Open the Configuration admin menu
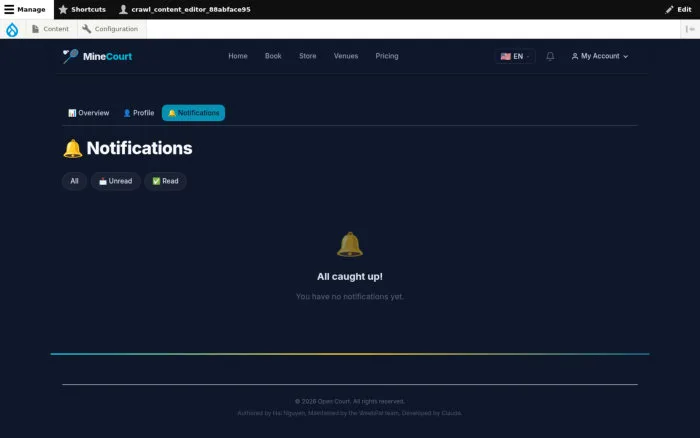700x438 pixels. tap(110, 29)
